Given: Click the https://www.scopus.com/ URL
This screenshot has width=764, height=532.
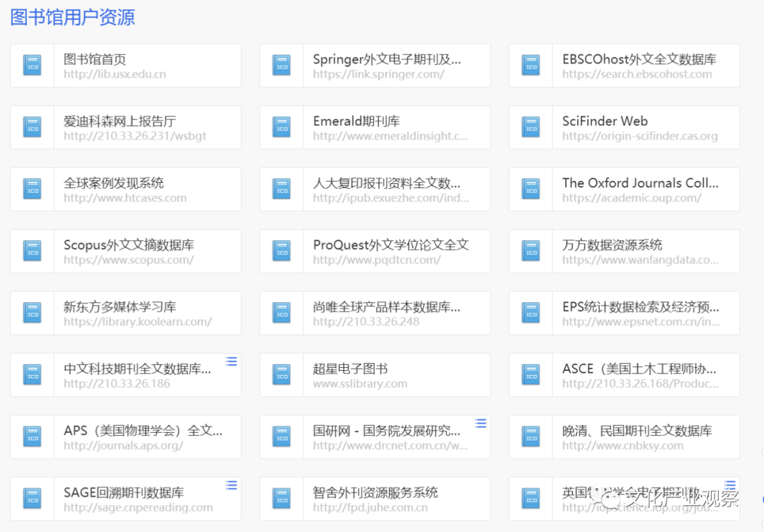Looking at the screenshot, I should pos(129,260).
